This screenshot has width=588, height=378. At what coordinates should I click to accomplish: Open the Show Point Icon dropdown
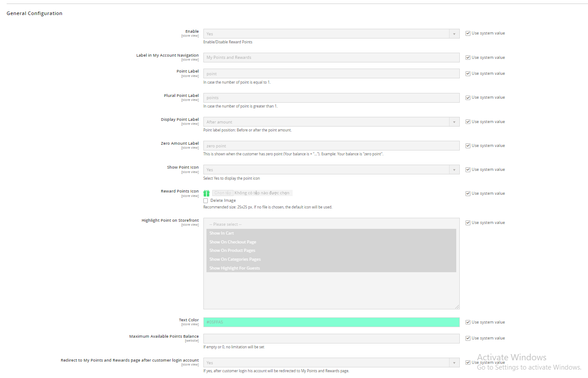click(331, 170)
